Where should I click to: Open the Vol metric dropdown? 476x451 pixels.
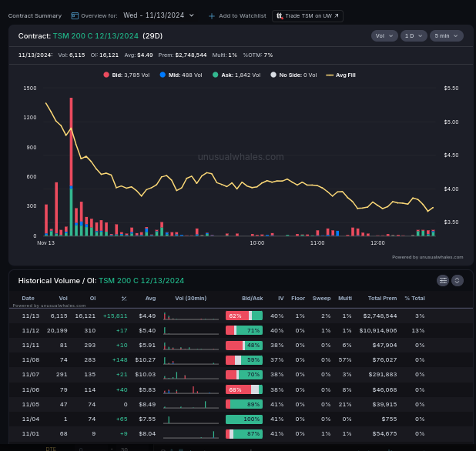384,36
